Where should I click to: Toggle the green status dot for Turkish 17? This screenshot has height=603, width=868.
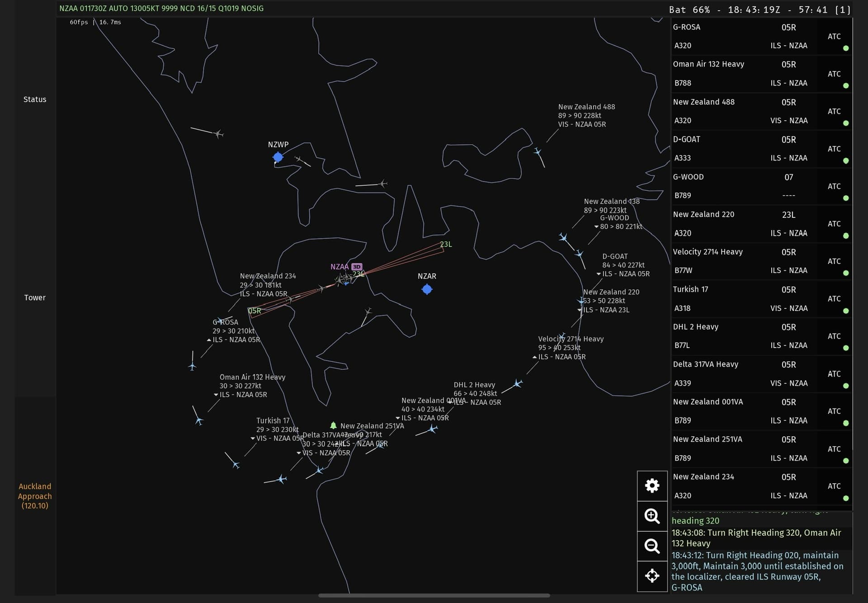(x=846, y=311)
